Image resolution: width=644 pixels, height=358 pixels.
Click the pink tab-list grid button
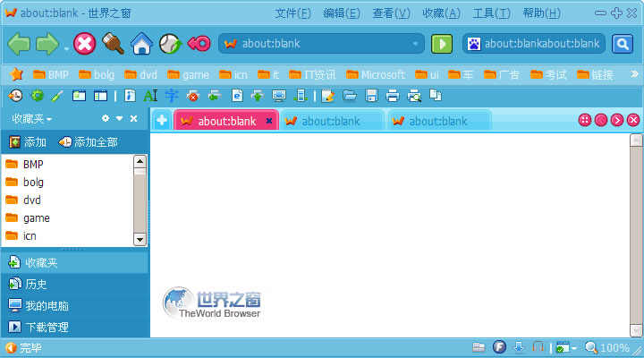[x=584, y=120]
